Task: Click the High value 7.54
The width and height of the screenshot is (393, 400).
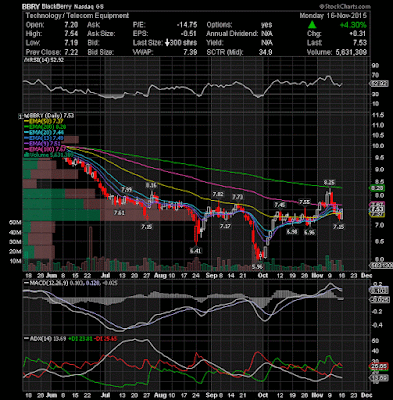Action: click(72, 34)
